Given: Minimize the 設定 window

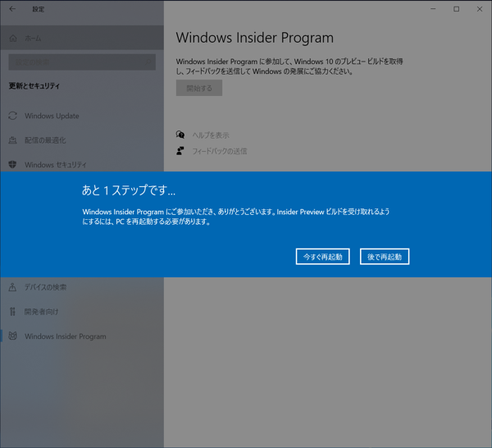Looking at the screenshot, I should 433,9.
